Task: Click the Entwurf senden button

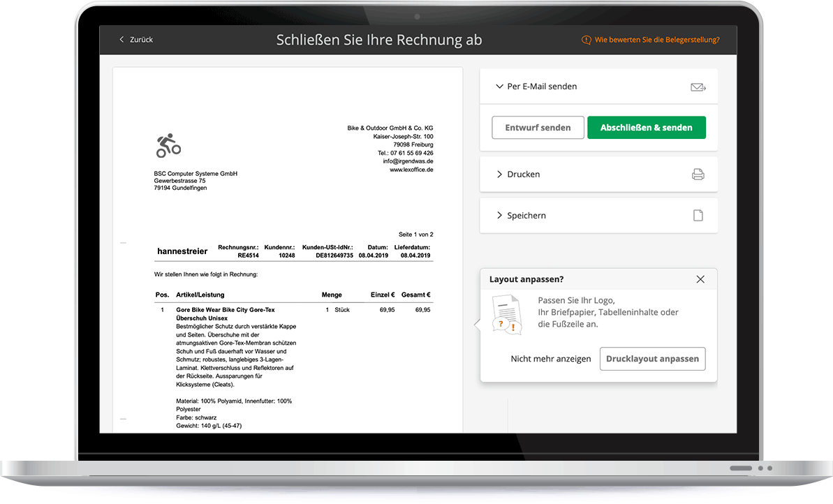Action: 538,127
